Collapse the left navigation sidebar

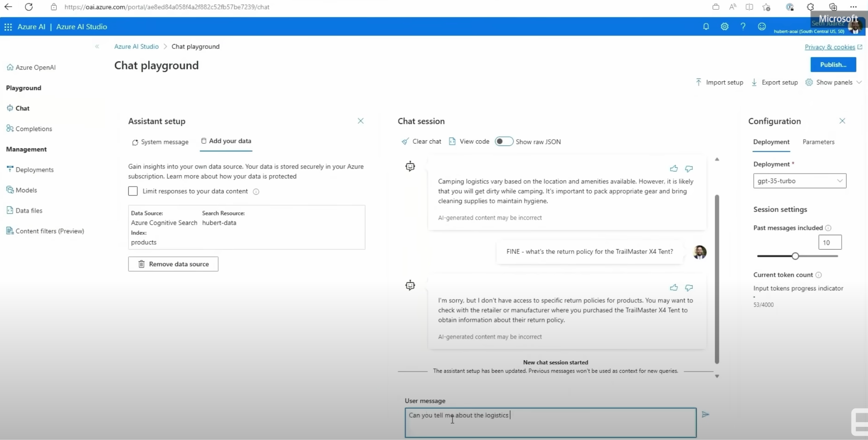tap(97, 47)
